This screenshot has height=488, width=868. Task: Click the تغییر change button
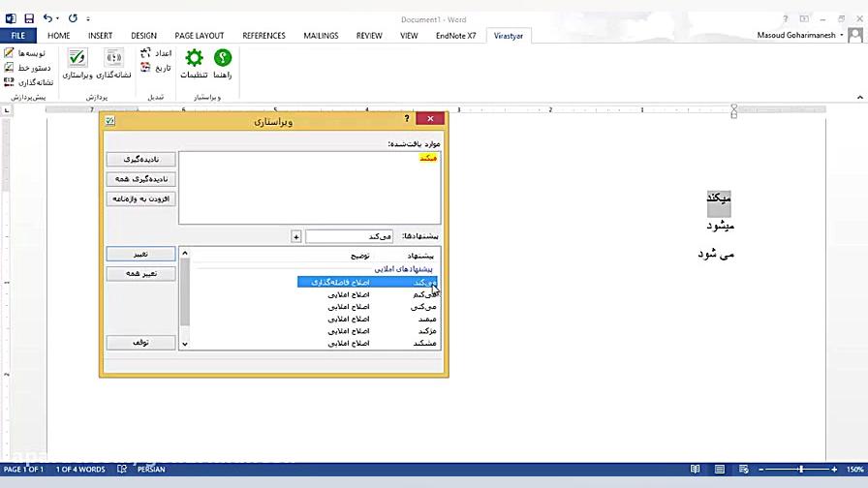[141, 254]
